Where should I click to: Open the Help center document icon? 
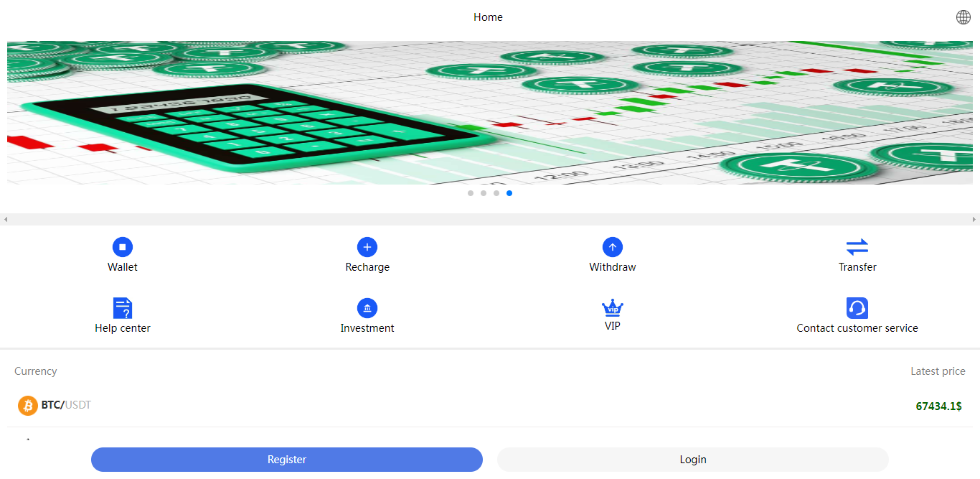(123, 308)
